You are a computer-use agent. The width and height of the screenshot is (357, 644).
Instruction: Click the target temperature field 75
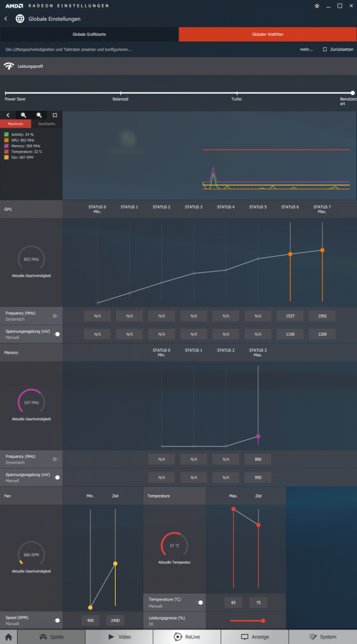(258, 602)
